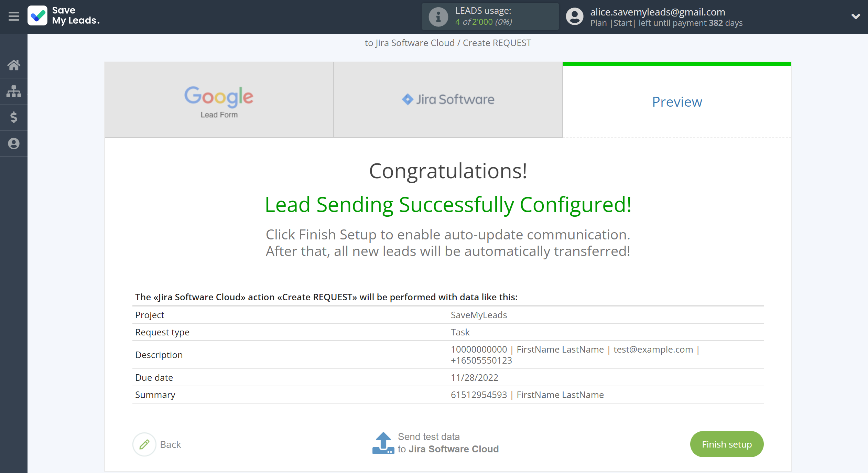
Task: Click the Jira Software Cloud / Create REQUEST heading
Action: click(x=448, y=43)
